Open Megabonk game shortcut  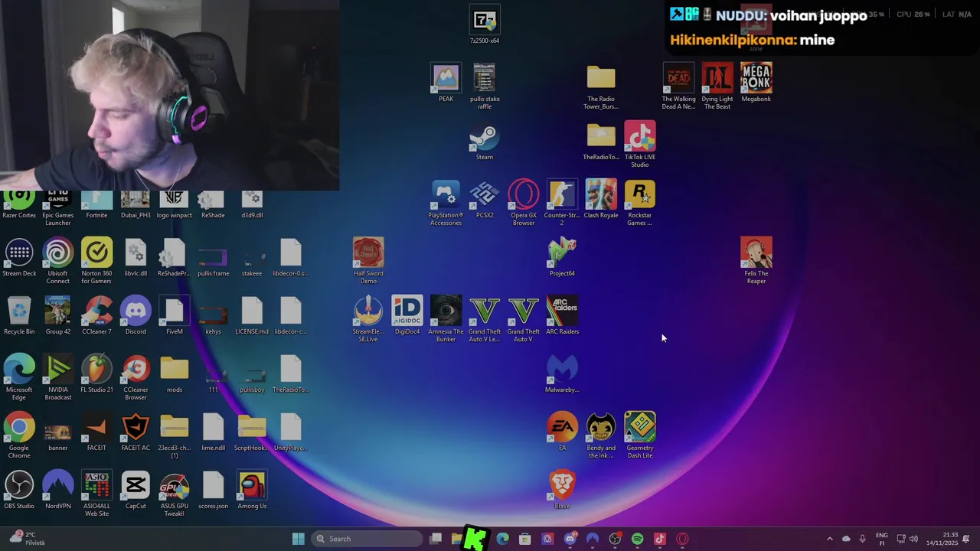pos(756,83)
